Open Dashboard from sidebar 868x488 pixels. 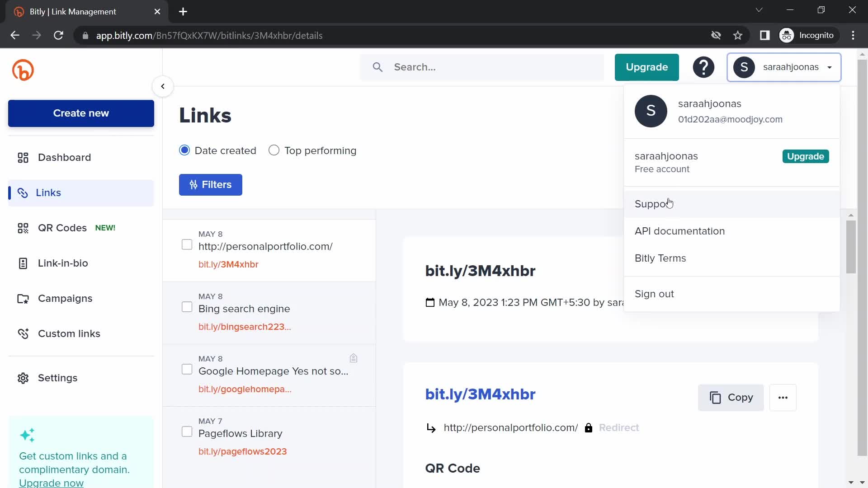pyautogui.click(x=64, y=157)
